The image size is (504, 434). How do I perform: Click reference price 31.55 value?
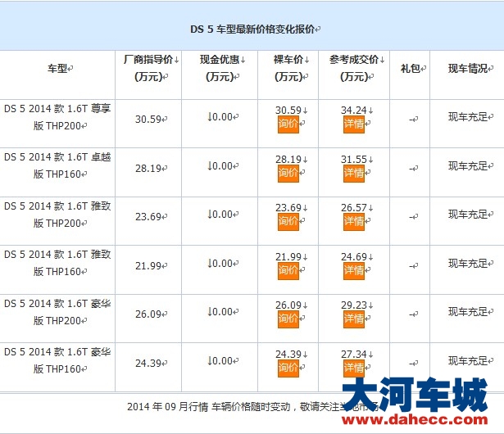[x=354, y=160]
